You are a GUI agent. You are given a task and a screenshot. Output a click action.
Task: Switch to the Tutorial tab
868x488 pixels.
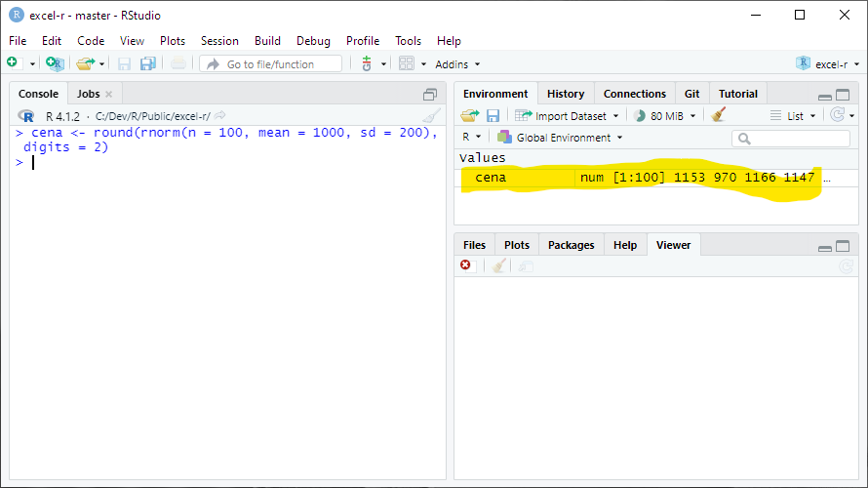(x=738, y=94)
